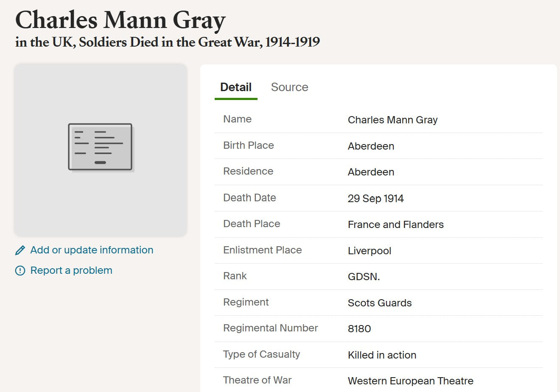Click the Scots Guards regiment value

pyautogui.click(x=380, y=303)
